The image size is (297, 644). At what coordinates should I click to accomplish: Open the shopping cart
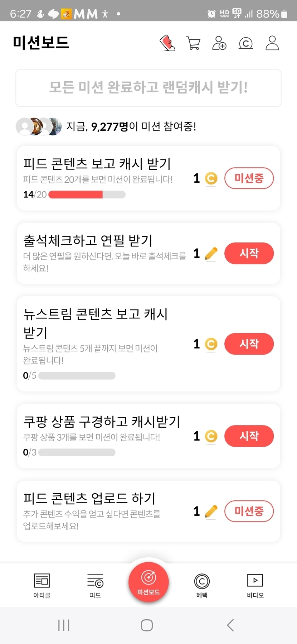point(193,43)
